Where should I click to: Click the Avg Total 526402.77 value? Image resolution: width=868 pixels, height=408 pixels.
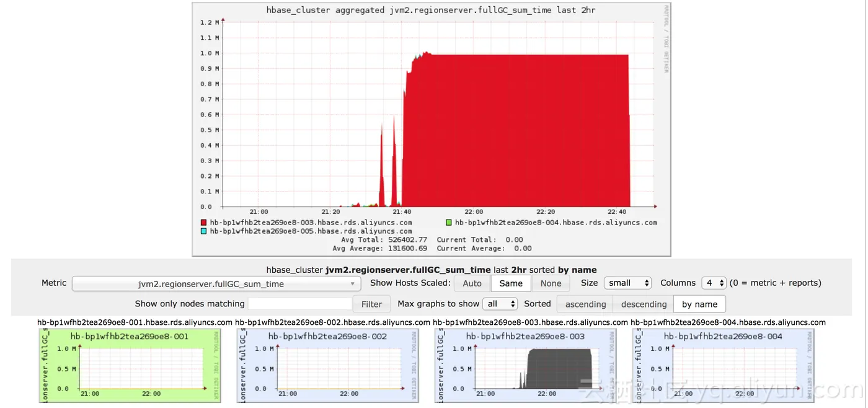[408, 239]
